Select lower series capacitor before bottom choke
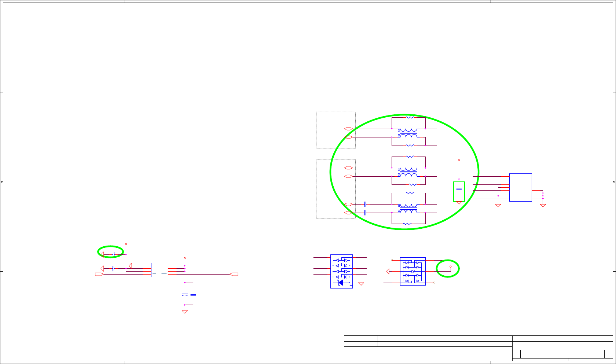This screenshot has width=616, height=364. coord(365,213)
